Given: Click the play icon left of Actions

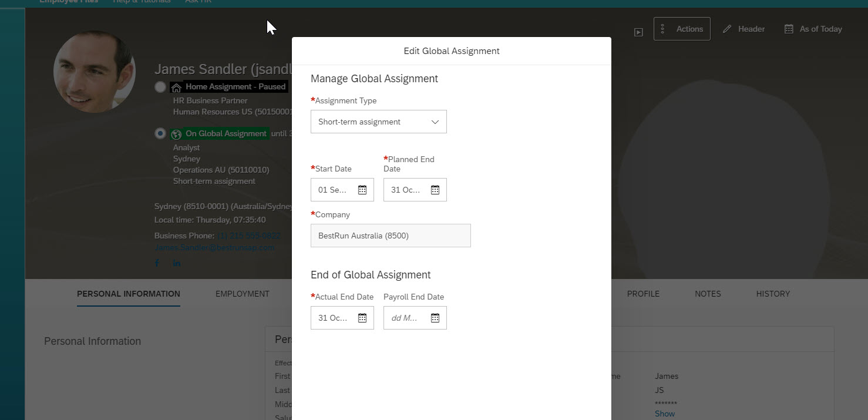Looking at the screenshot, I should point(638,32).
